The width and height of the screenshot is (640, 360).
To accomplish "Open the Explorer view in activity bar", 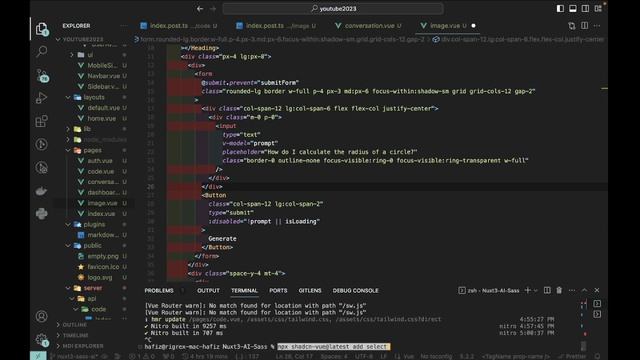I will (x=42, y=29).
